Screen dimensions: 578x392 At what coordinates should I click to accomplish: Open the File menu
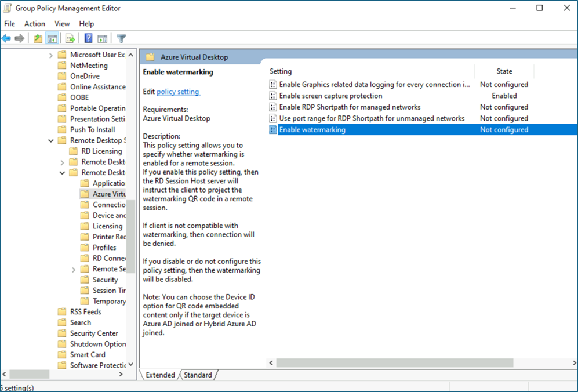click(10, 24)
